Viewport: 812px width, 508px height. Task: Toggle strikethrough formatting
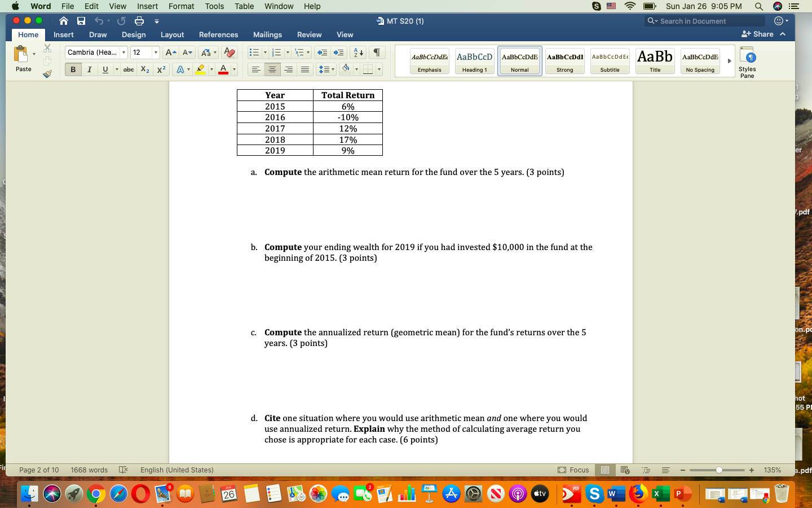click(x=129, y=69)
